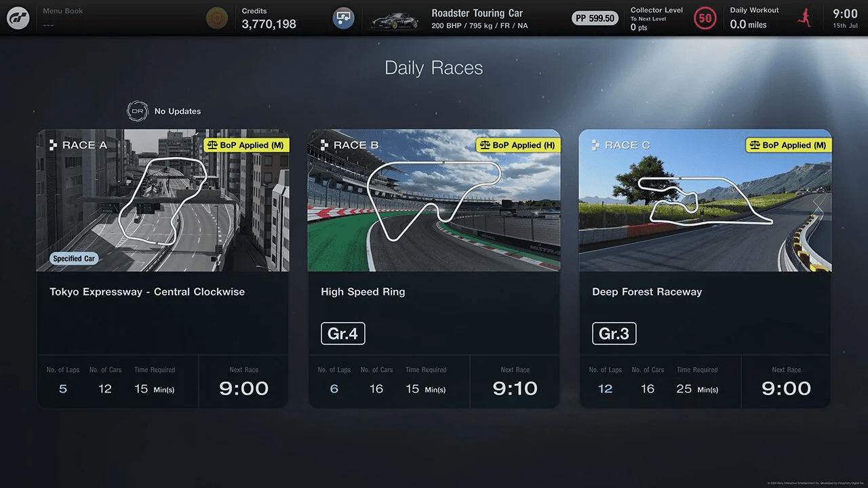Click Race C next race time 9:00
Screen dimensions: 868x488
pyautogui.click(x=787, y=388)
